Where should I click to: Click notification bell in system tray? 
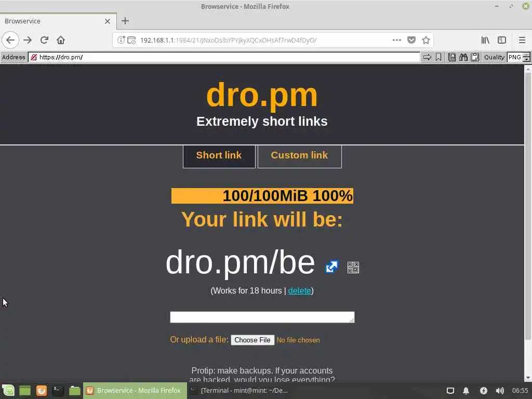point(466,391)
